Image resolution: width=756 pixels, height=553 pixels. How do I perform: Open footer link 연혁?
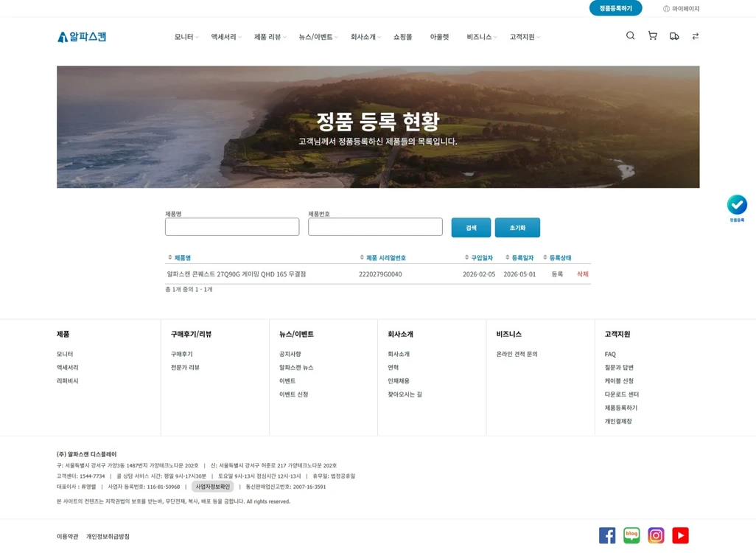click(x=393, y=368)
